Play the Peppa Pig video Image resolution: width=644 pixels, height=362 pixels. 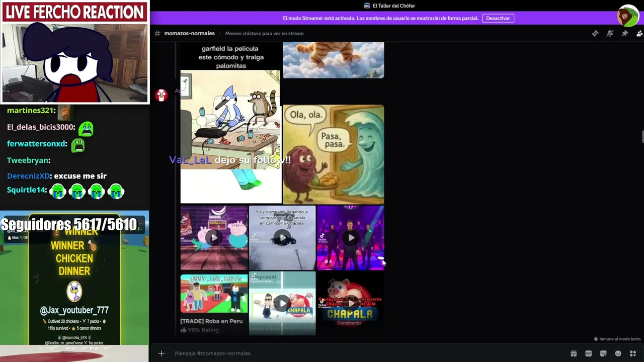214,238
